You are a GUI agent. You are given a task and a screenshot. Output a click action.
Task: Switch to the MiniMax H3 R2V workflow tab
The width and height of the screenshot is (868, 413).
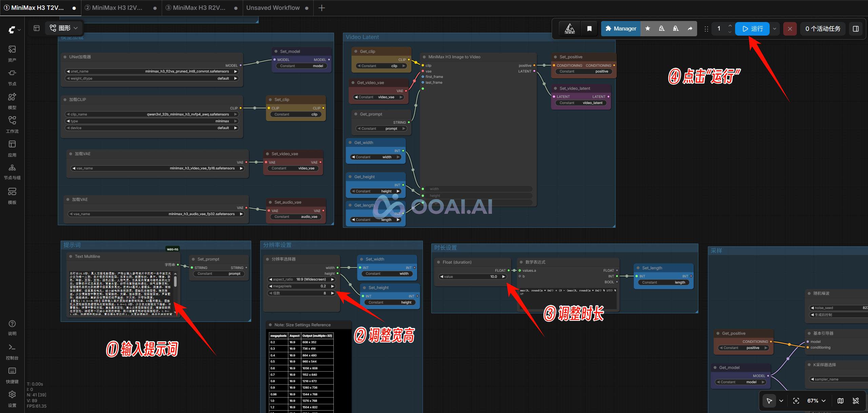click(202, 8)
